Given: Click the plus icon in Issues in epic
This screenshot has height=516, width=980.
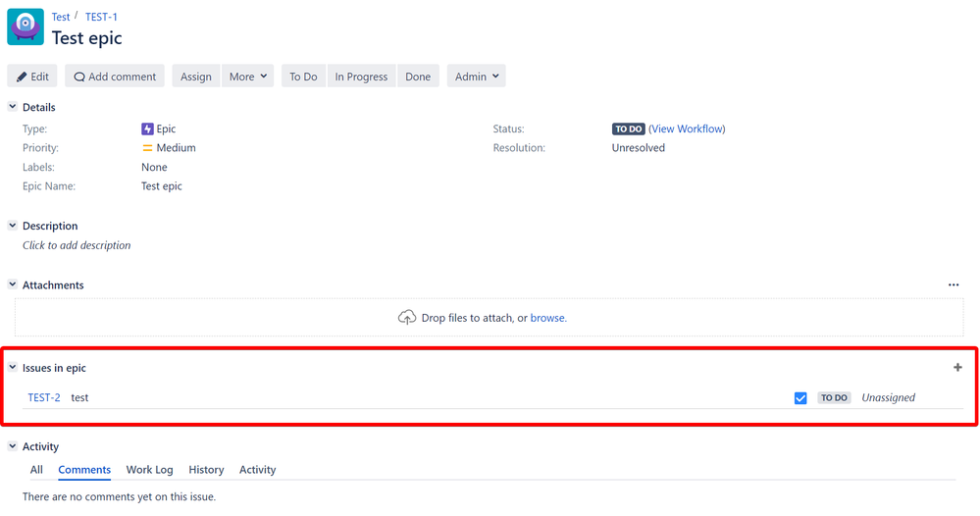Looking at the screenshot, I should (956, 367).
